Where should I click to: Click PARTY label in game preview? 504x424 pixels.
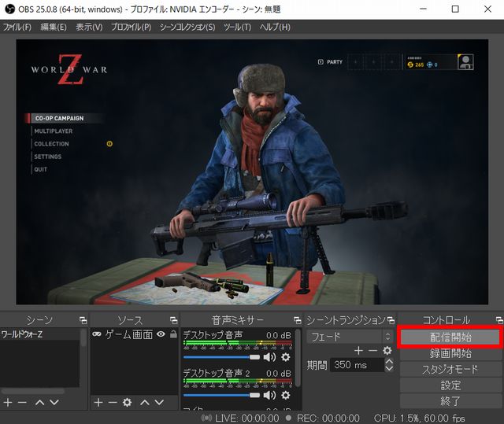pyautogui.click(x=335, y=62)
